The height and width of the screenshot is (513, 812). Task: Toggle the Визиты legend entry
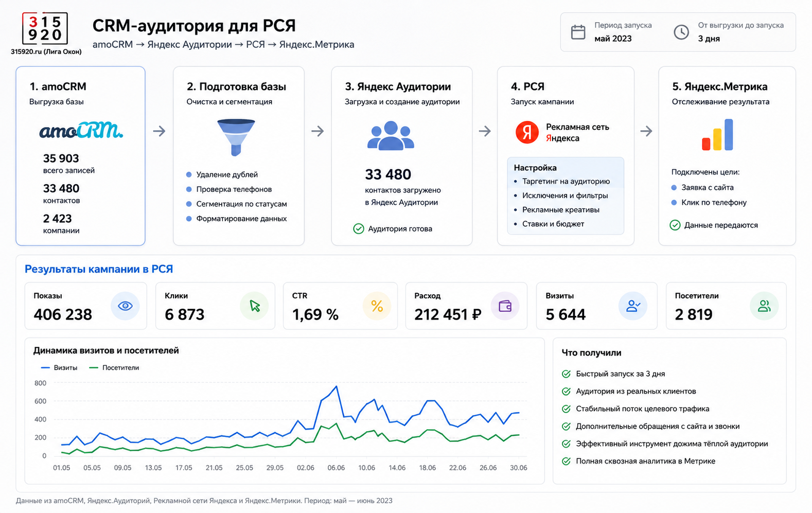[59, 368]
